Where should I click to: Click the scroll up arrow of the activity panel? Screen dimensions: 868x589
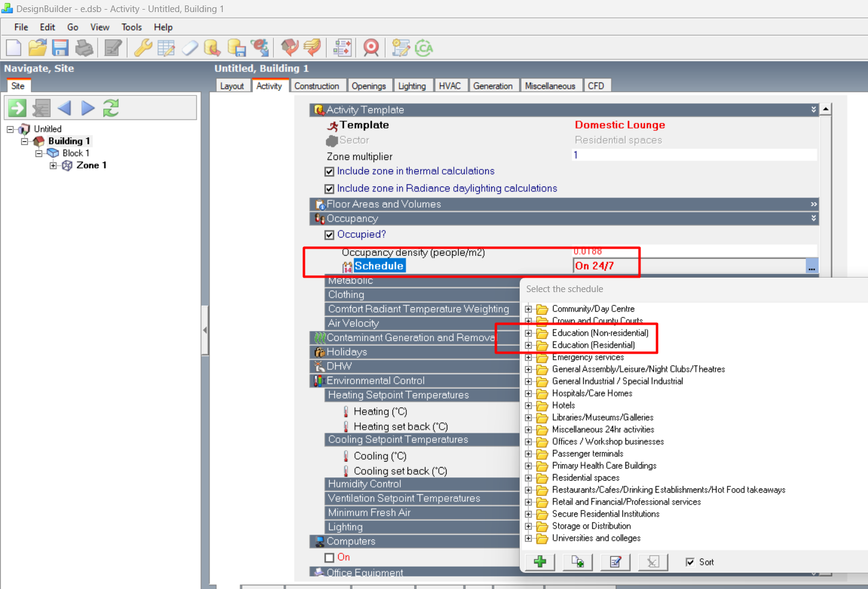click(x=826, y=109)
